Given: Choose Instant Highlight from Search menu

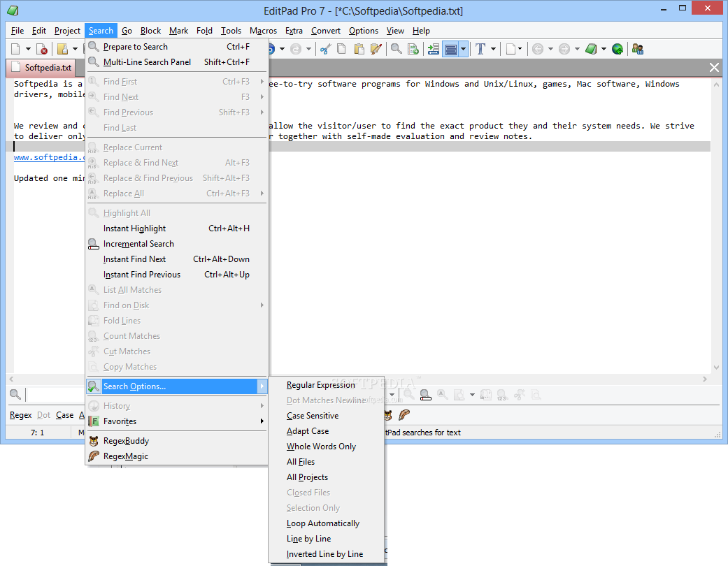Looking at the screenshot, I should click(x=176, y=228).
